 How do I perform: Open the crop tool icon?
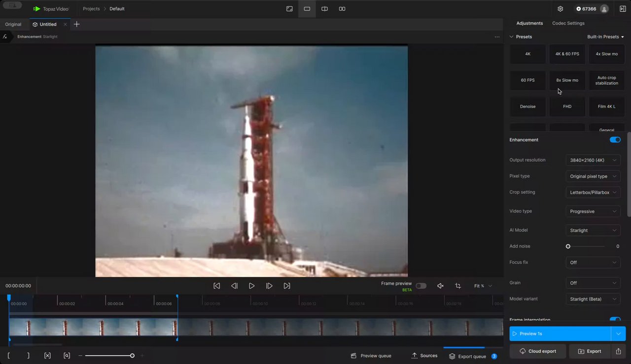(x=458, y=286)
